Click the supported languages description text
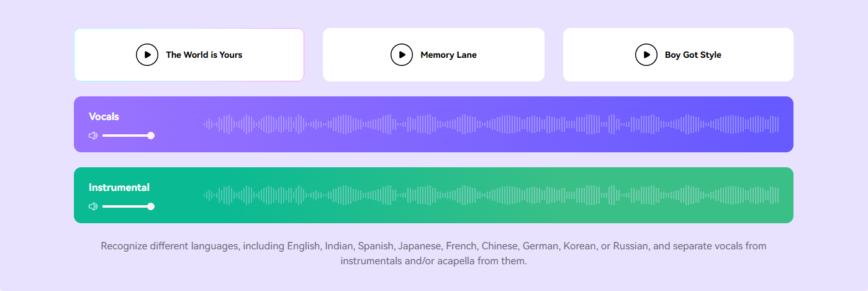Viewport: 868px width, 291px height. [433, 254]
